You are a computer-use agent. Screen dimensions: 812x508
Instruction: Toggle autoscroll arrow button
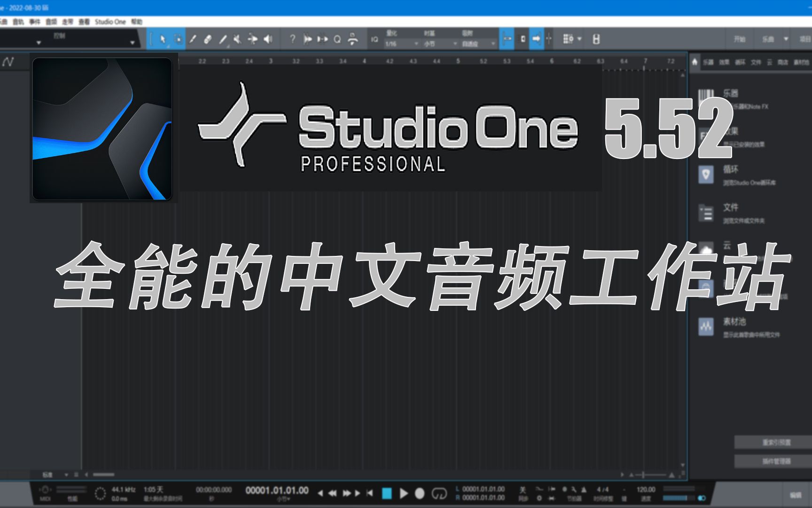click(536, 39)
